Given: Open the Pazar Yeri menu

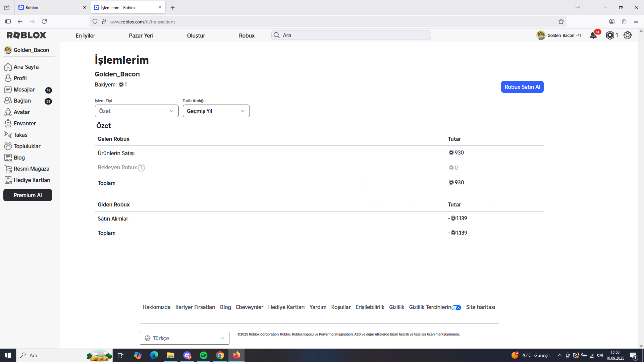Looking at the screenshot, I should (x=141, y=36).
